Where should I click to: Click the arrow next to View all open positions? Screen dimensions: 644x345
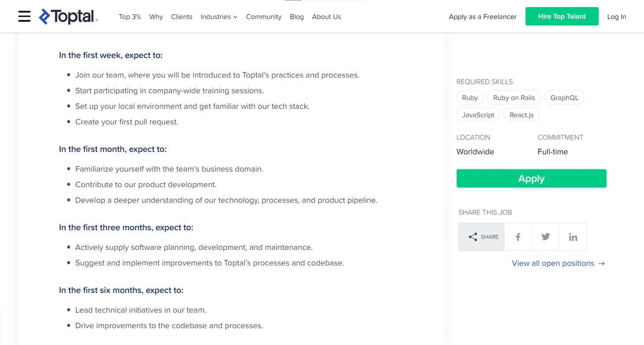[x=601, y=263]
